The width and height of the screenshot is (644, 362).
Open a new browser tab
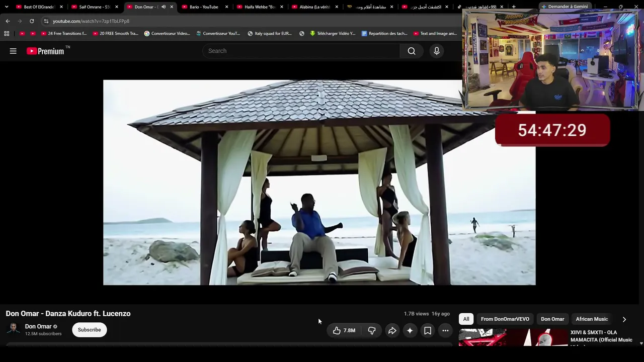pyautogui.click(x=514, y=7)
